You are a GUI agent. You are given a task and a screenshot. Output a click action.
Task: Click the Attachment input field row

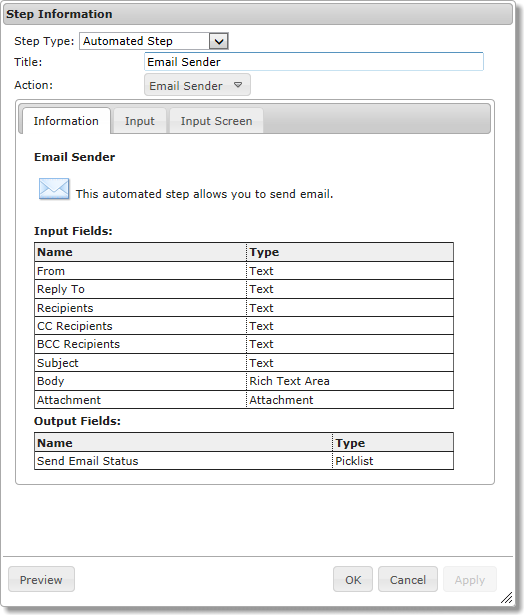[244, 400]
